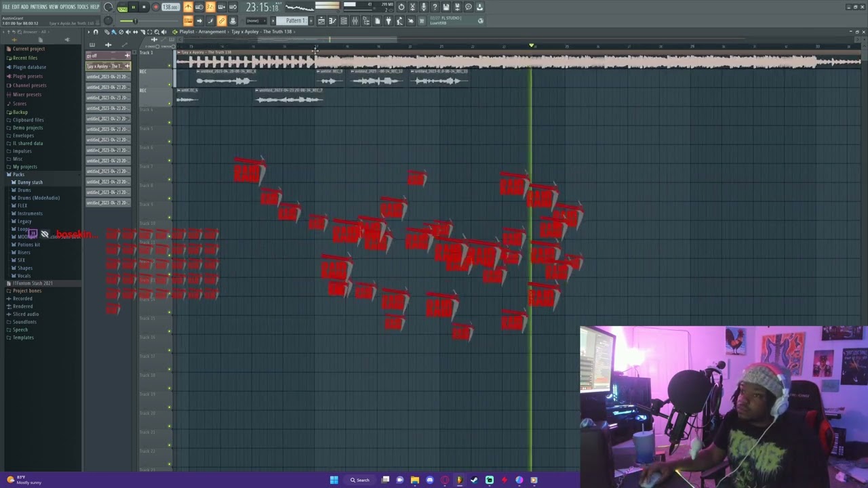
Task: Collapse the Packs folder in browser
Action: click(x=18, y=174)
